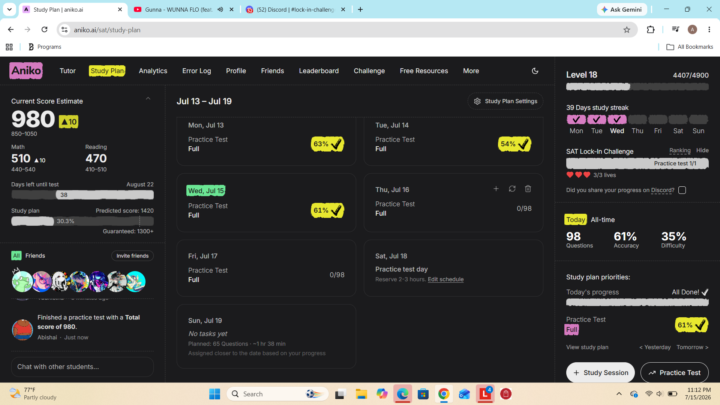The image size is (720, 405).
Task: Open File Explorer from the taskbar
Action: click(x=361, y=394)
